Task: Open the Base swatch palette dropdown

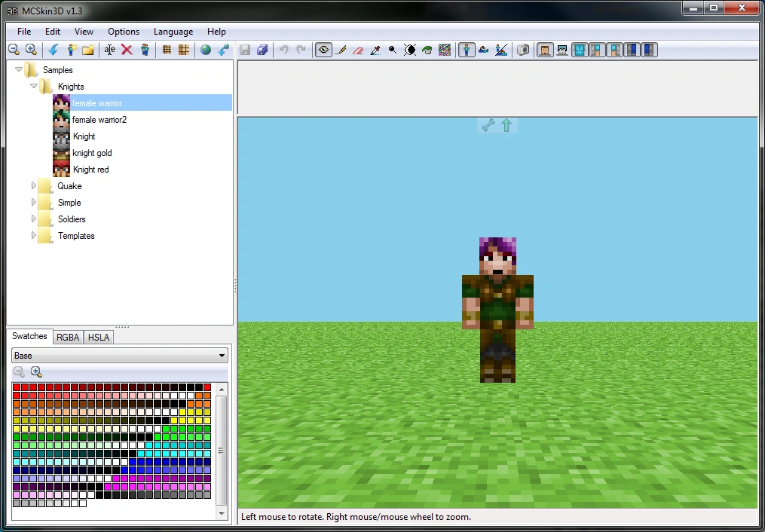Action: [x=120, y=356]
